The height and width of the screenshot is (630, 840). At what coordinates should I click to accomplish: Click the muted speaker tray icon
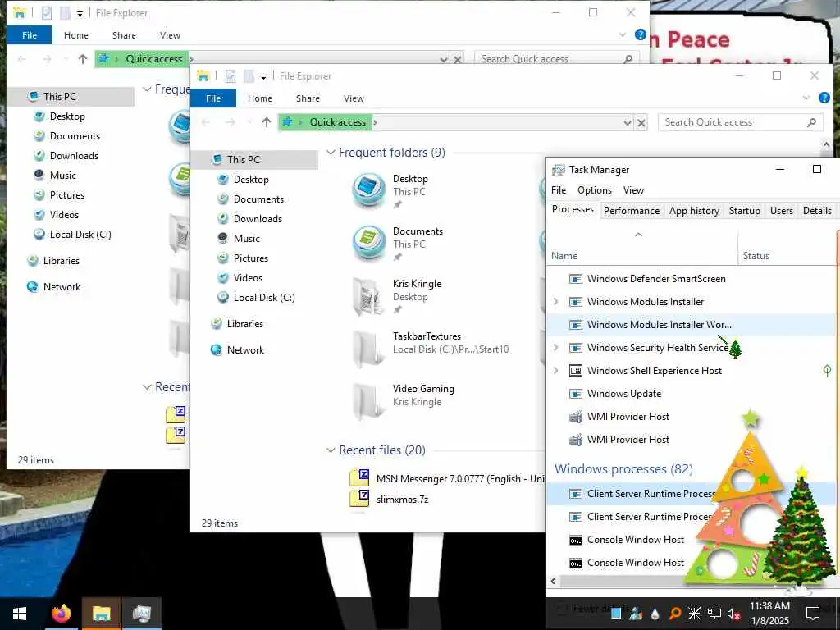(x=733, y=614)
